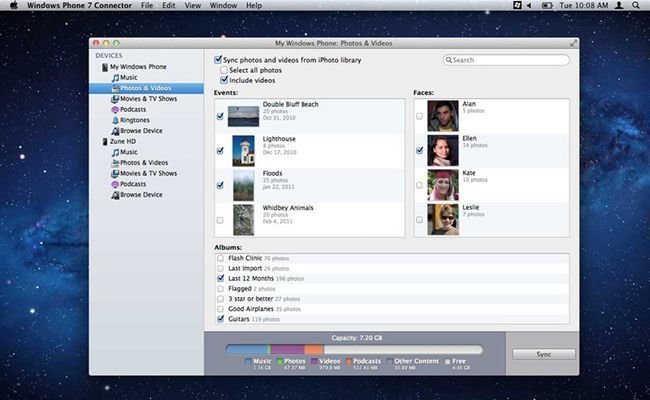Click Alan's face thumbnail
This screenshot has width=650, height=400.
[x=443, y=116]
